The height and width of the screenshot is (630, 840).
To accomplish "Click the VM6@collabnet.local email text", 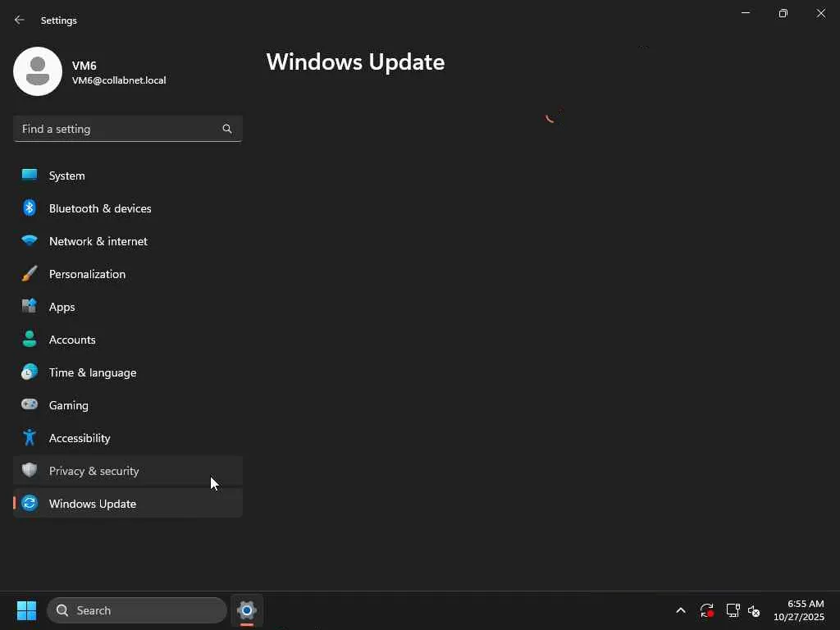I will pyautogui.click(x=119, y=80).
